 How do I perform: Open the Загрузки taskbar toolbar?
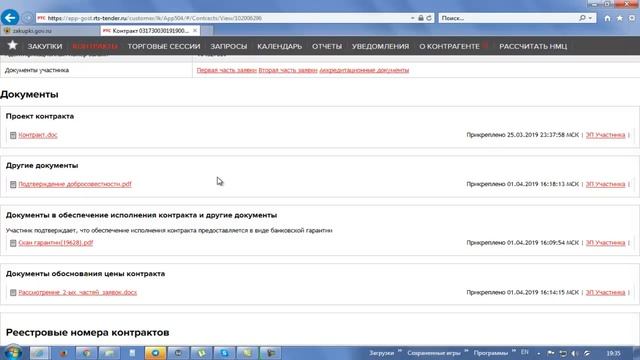[x=382, y=353]
